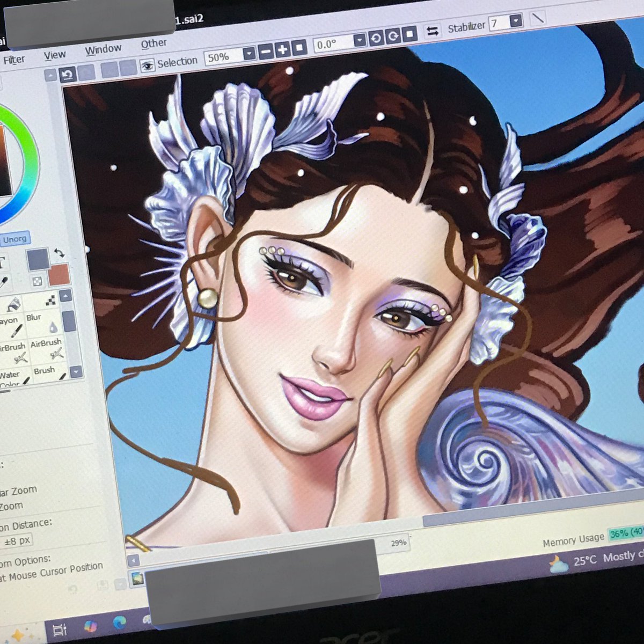The height and width of the screenshot is (644, 644).
Task: Rotate the canvas clockwise
Action: pos(393,36)
